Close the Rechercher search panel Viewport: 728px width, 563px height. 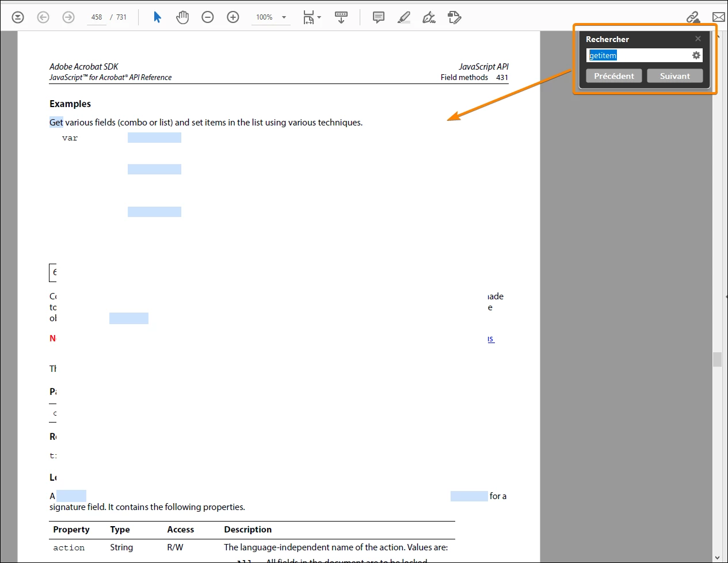tap(698, 39)
